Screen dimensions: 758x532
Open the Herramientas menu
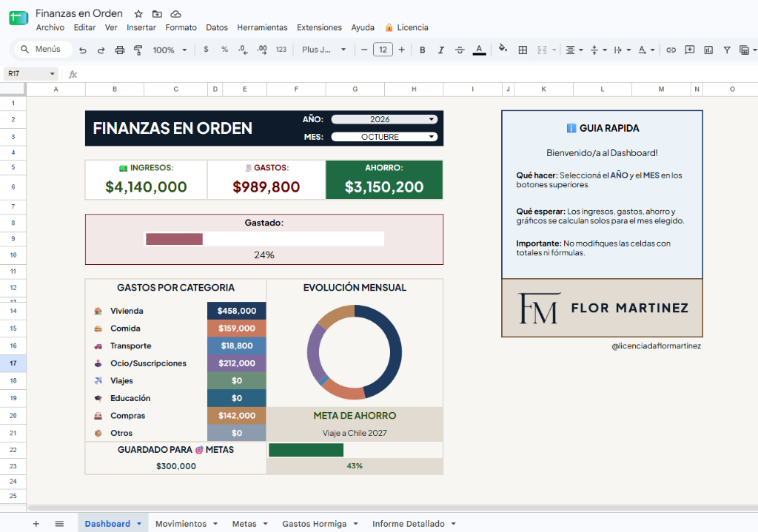pyautogui.click(x=262, y=27)
